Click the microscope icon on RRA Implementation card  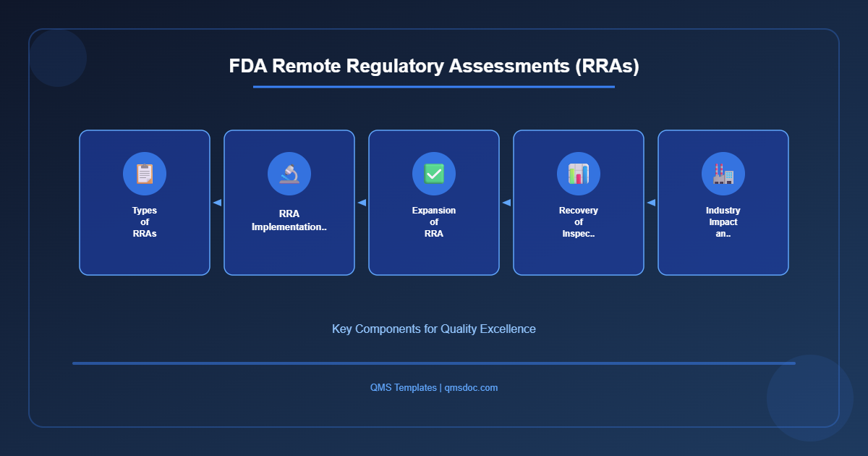pyautogui.click(x=289, y=173)
